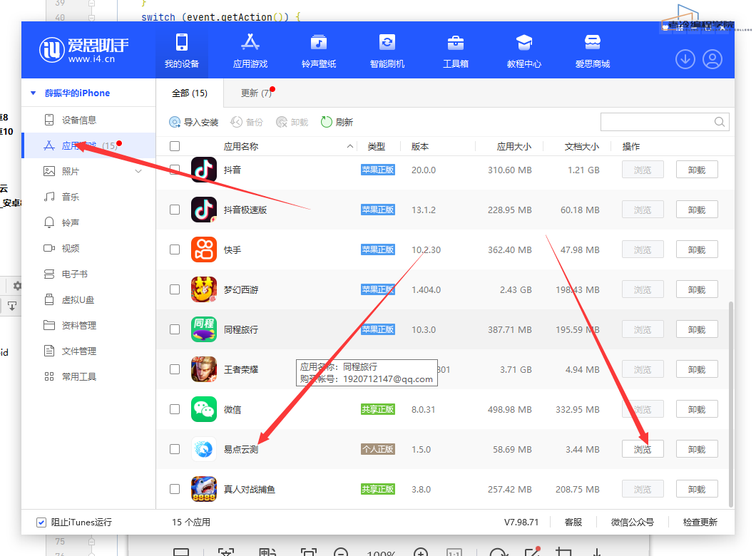Expand the 照片 sidebar chevron
The height and width of the screenshot is (556, 756).
tap(138, 171)
